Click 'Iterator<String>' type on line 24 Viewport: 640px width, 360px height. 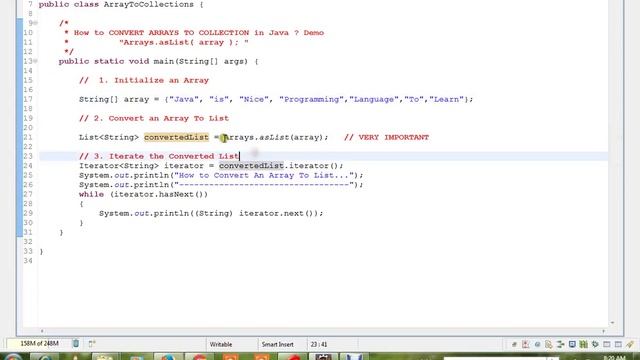(x=119, y=166)
